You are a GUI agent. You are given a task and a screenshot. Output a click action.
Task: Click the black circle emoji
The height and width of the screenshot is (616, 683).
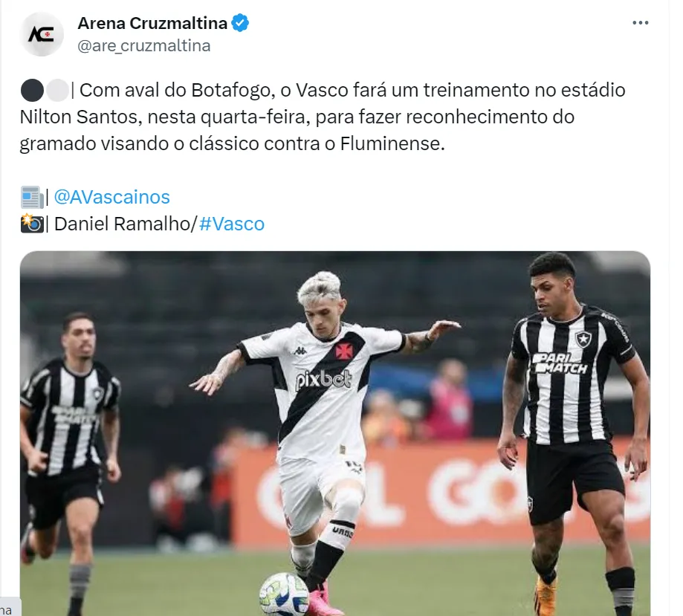click(x=32, y=91)
